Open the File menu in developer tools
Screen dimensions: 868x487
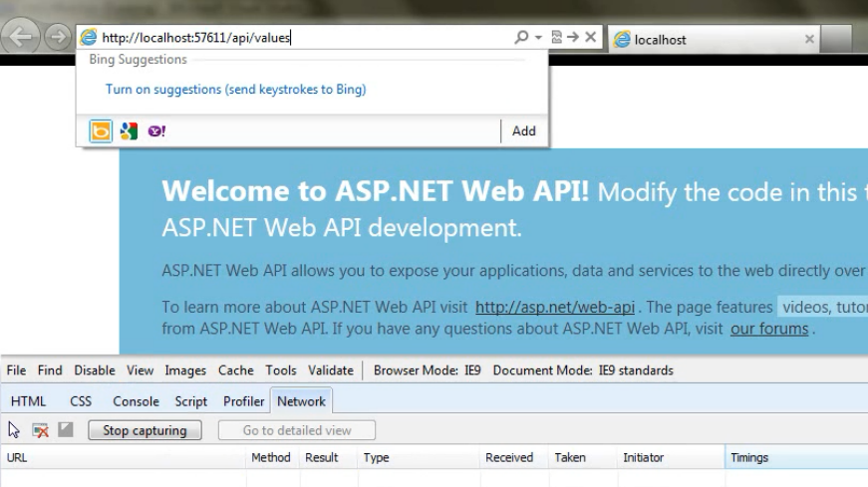pyautogui.click(x=16, y=370)
